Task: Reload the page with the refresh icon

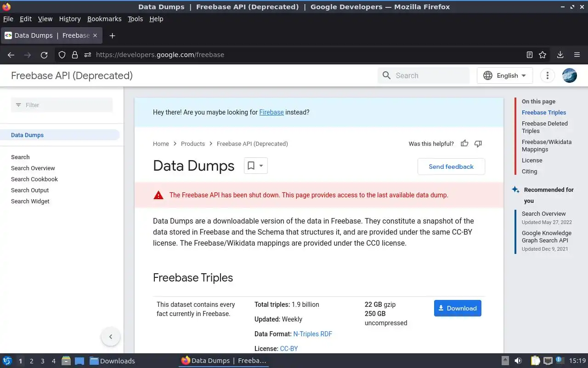Action: 44,55
